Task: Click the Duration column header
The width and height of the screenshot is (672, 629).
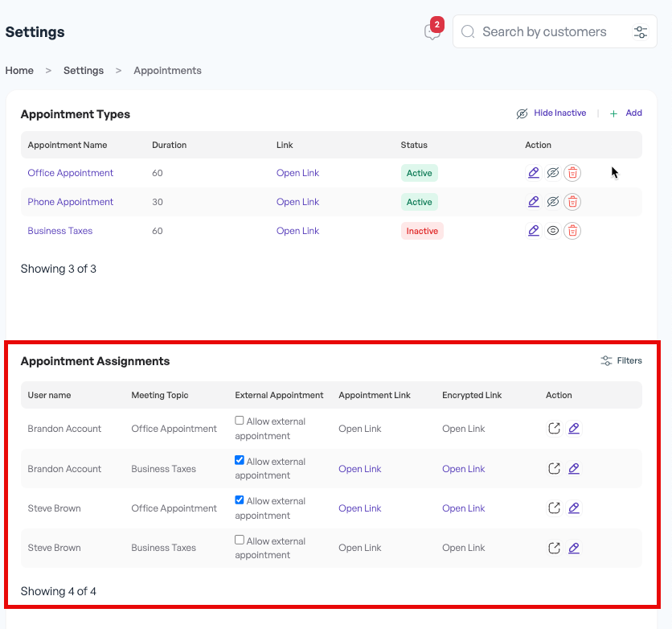Action: point(170,145)
